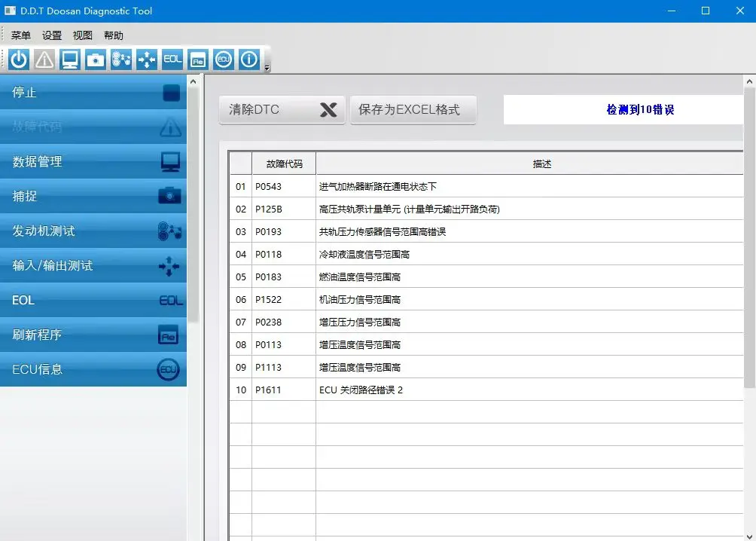
Task: Select fault code P0238 cell
Action: pos(284,322)
